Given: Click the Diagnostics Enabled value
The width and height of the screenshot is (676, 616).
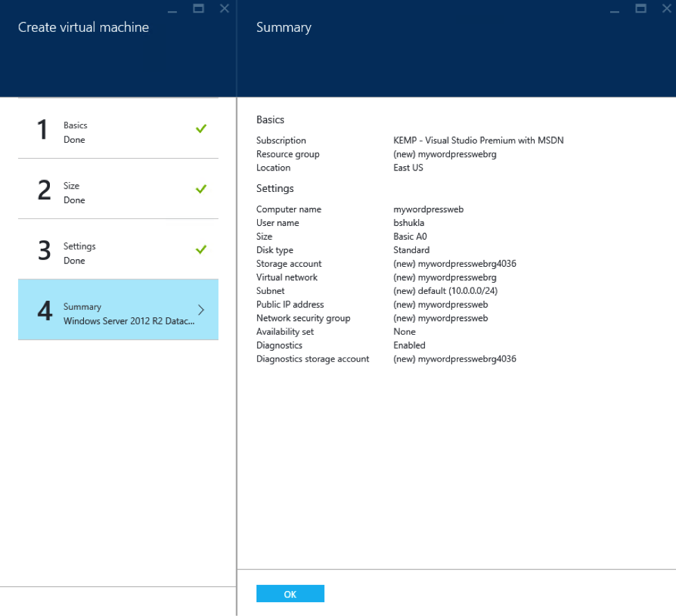Looking at the screenshot, I should click(x=409, y=345).
